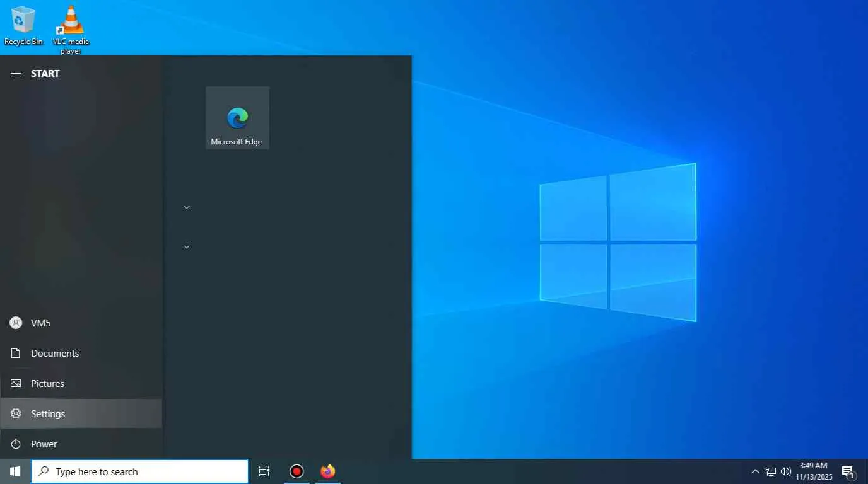Show hidden system tray icons
The height and width of the screenshot is (484, 868).
coord(755,471)
